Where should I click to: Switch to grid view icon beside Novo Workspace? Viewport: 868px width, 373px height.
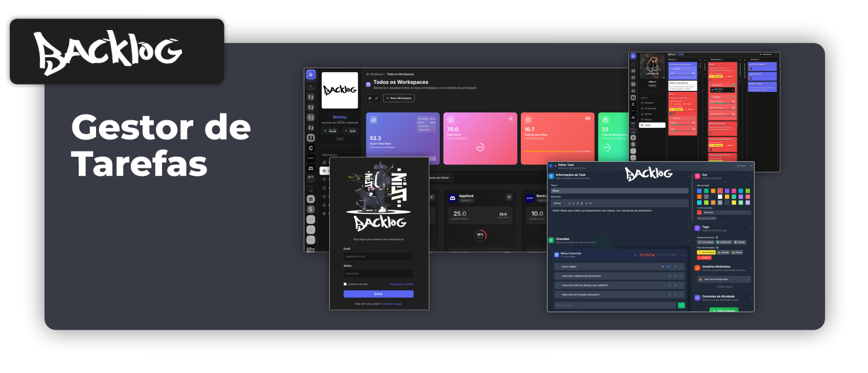tap(369, 98)
